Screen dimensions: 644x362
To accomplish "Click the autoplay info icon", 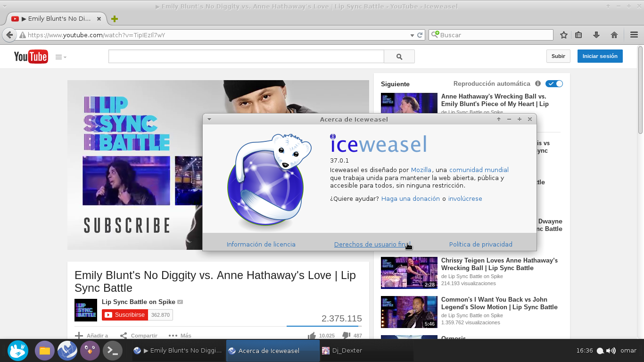I will coord(538,83).
